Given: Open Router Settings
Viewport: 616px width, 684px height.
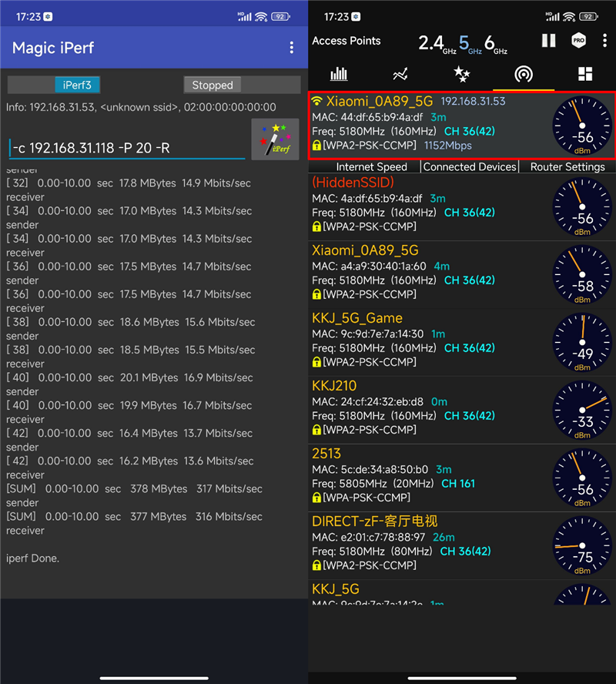Looking at the screenshot, I should click(567, 166).
